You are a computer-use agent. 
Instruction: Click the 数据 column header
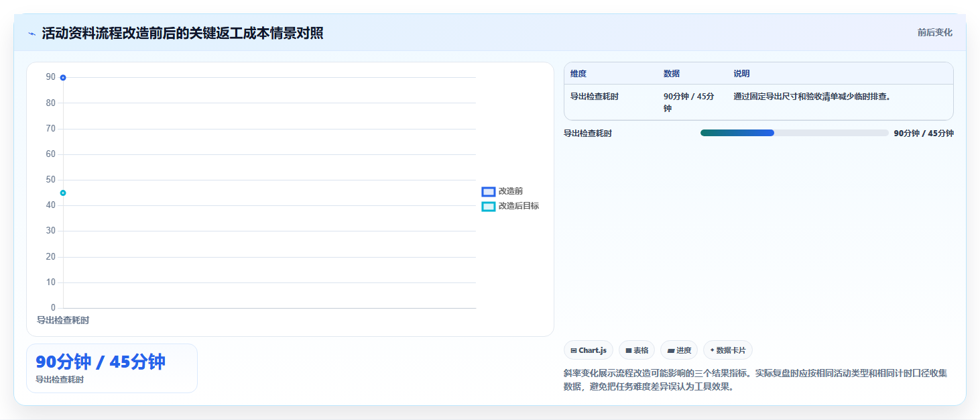[x=672, y=74]
